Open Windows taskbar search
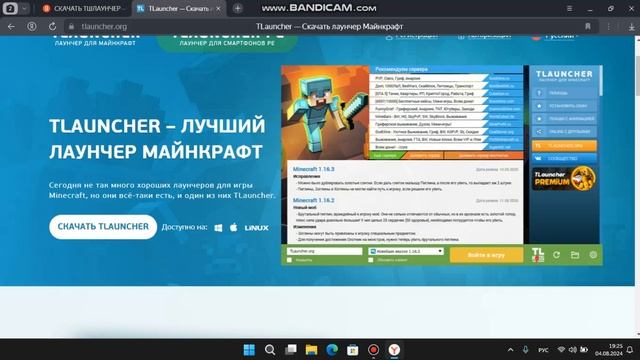The width and height of the screenshot is (640, 360). [270, 350]
